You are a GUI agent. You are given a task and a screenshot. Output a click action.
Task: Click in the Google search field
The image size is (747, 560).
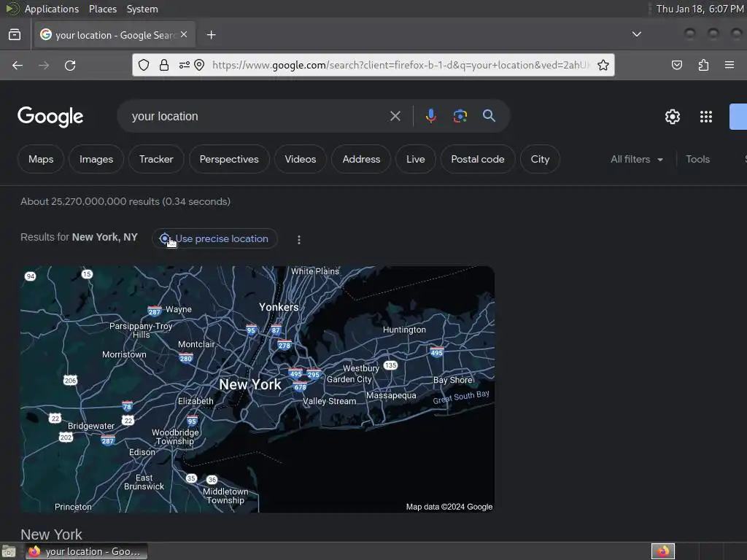coord(258,116)
